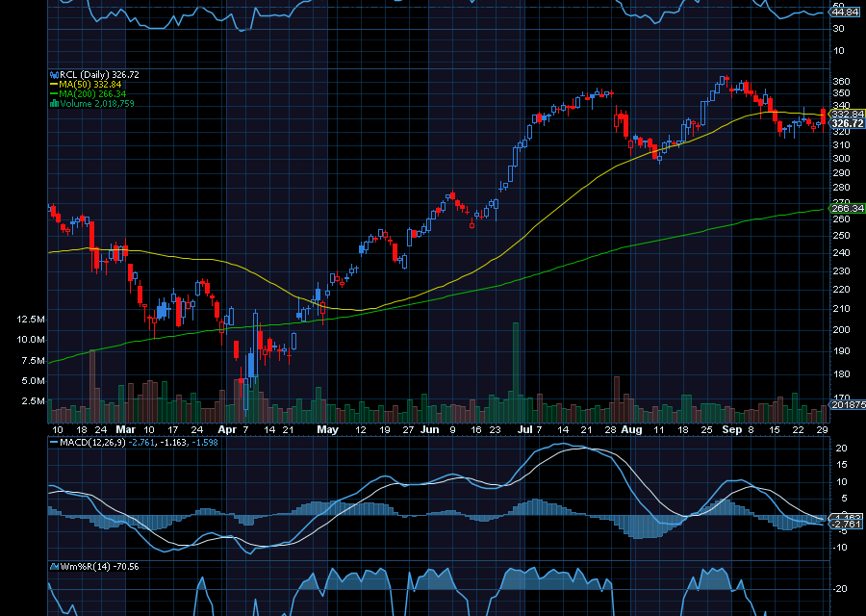Select the MA(50) 332.84 legend text
The width and height of the screenshot is (866, 616).
[x=90, y=84]
